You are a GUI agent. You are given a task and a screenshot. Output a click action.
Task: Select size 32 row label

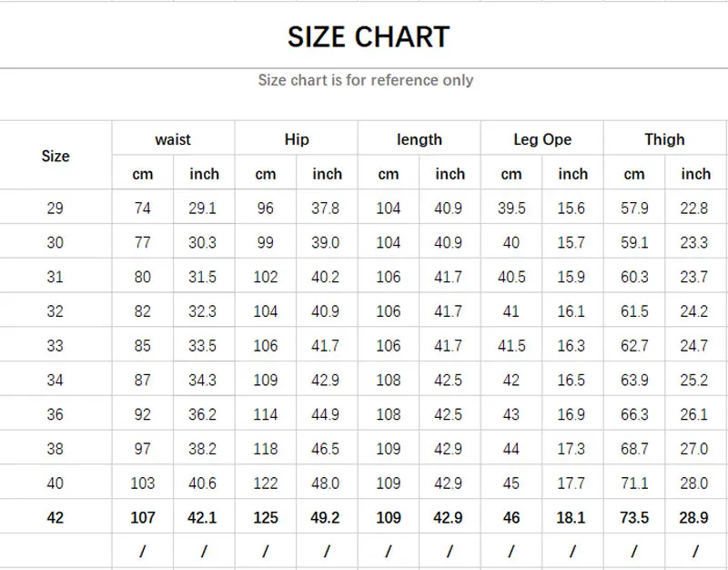click(56, 311)
